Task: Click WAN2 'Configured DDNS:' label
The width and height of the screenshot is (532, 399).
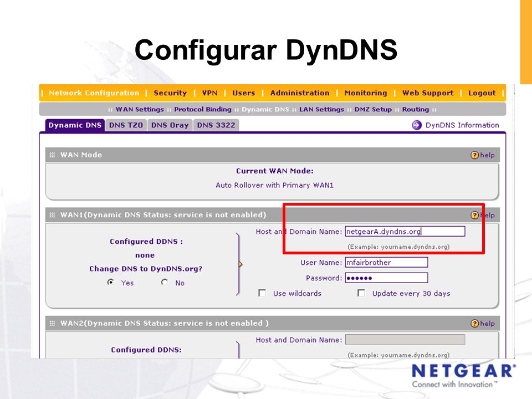Action: tap(146, 350)
